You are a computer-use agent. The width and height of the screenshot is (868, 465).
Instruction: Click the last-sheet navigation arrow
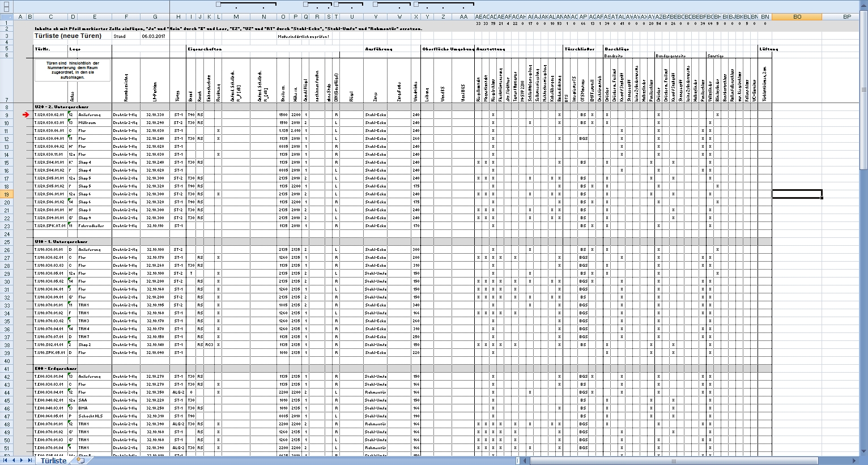coord(31,460)
